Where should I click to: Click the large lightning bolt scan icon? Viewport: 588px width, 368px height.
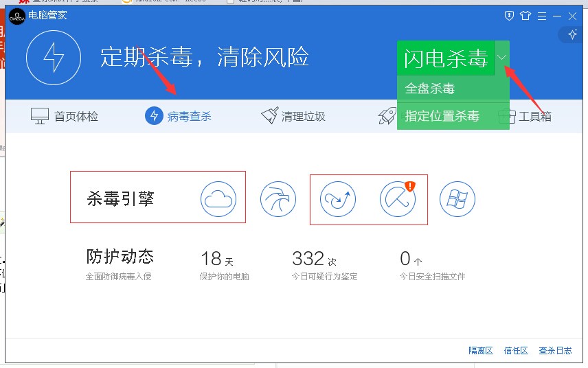click(x=54, y=58)
